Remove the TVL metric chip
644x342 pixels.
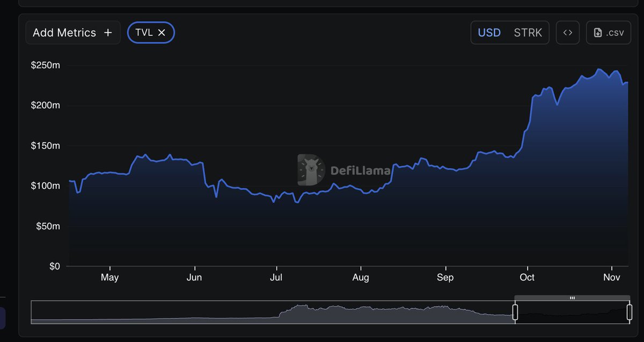pyautogui.click(x=162, y=33)
